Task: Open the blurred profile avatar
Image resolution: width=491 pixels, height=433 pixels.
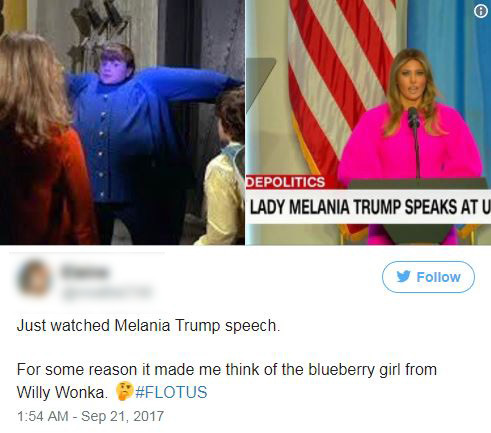Action: (34, 279)
